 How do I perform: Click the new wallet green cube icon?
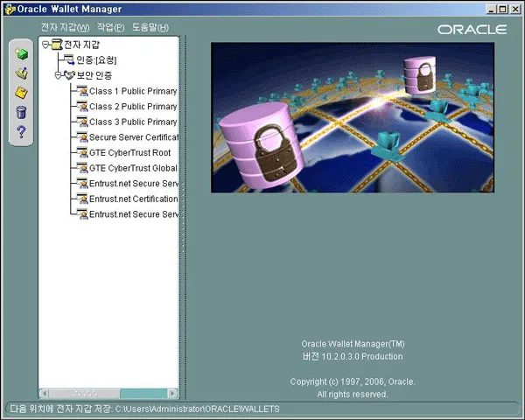21,54
